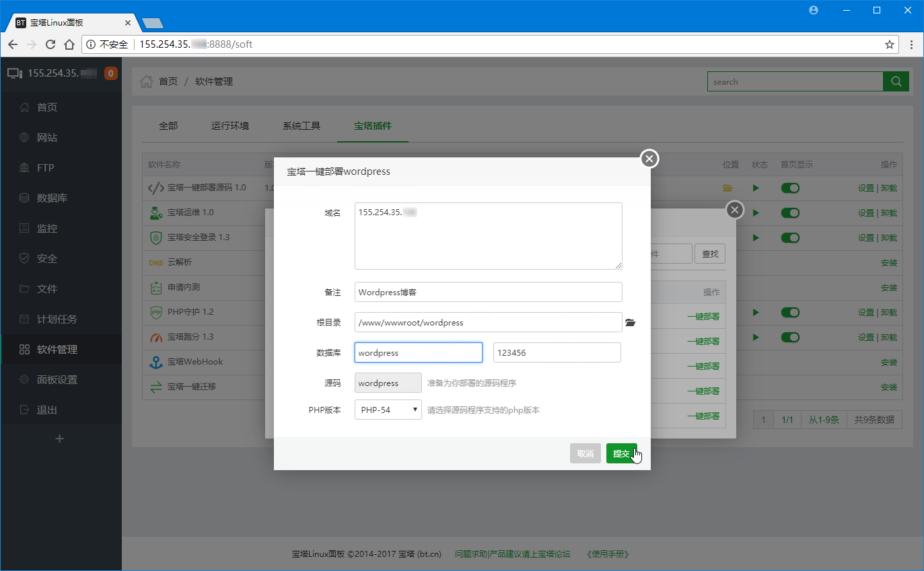Screen dimensions: 924x571
Task: Click the browser home button
Action: coord(69,44)
